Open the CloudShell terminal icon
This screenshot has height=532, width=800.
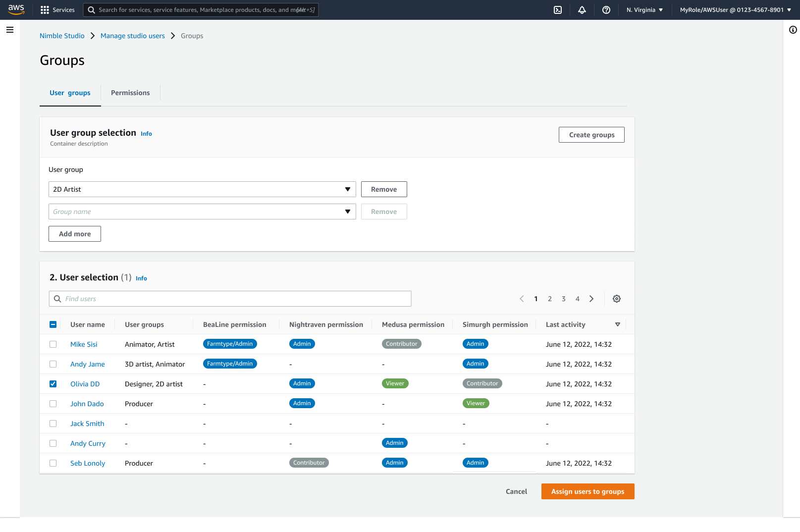point(558,10)
